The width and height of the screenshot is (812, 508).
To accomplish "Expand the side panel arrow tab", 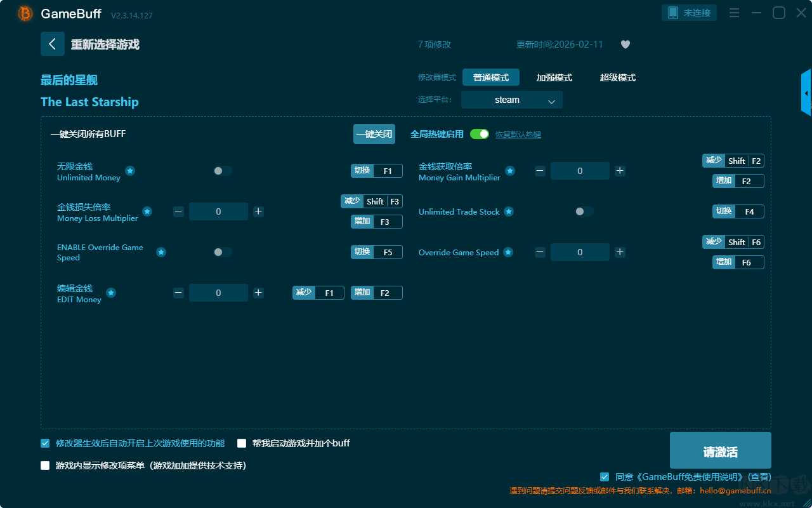I will (x=806, y=93).
